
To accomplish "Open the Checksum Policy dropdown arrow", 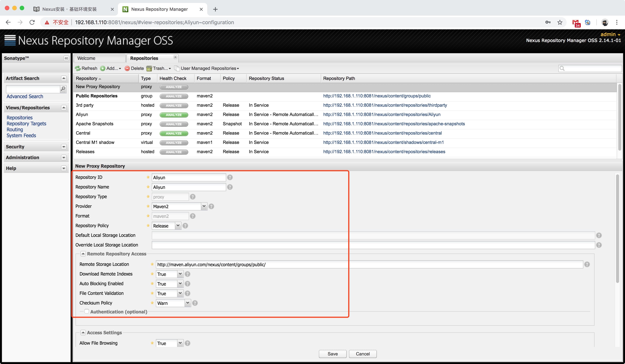I will pos(187,303).
